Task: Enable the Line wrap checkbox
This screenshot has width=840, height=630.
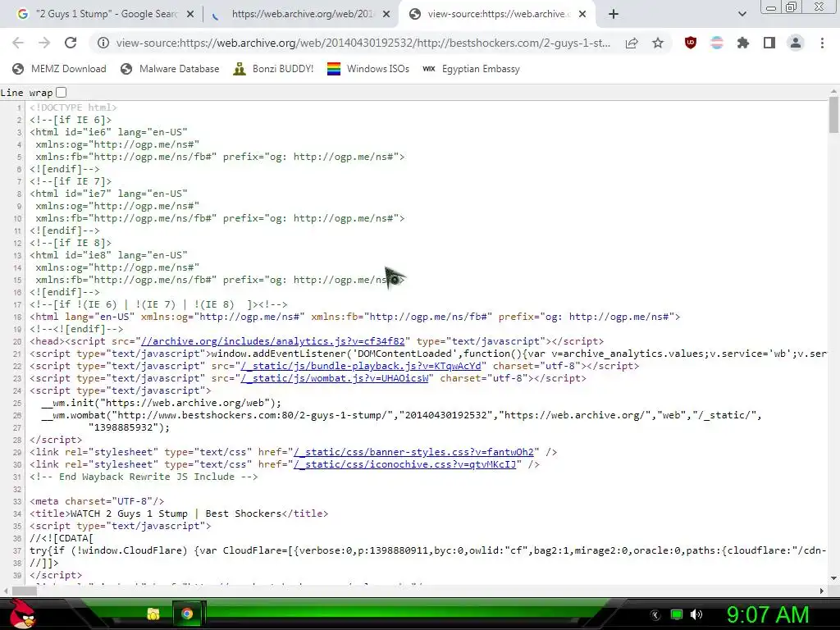Action: [62, 92]
